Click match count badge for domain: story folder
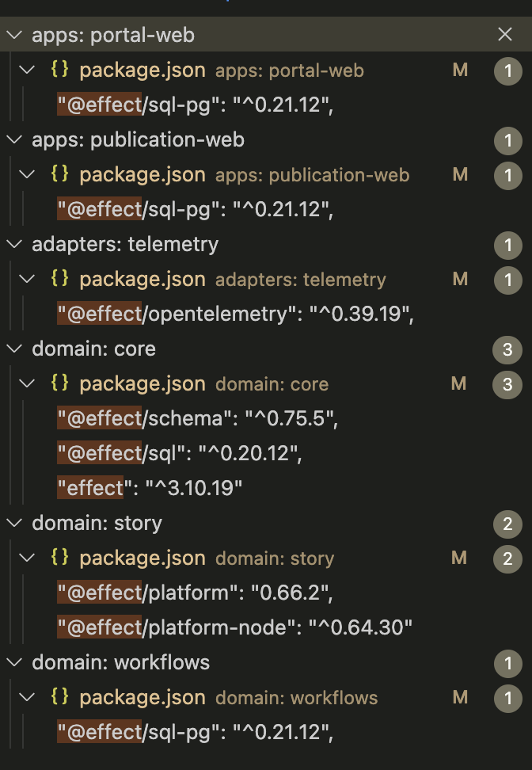This screenshot has height=770, width=532. [507, 524]
